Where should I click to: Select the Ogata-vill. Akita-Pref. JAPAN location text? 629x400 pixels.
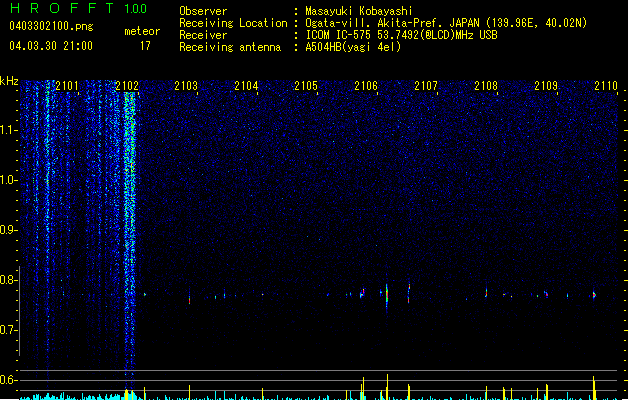click(x=446, y=23)
